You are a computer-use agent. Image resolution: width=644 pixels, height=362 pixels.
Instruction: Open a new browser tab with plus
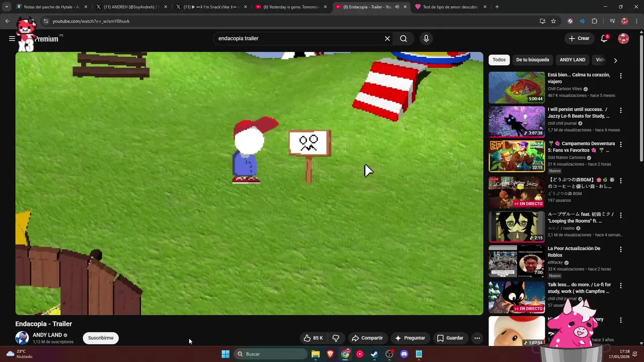497,7
